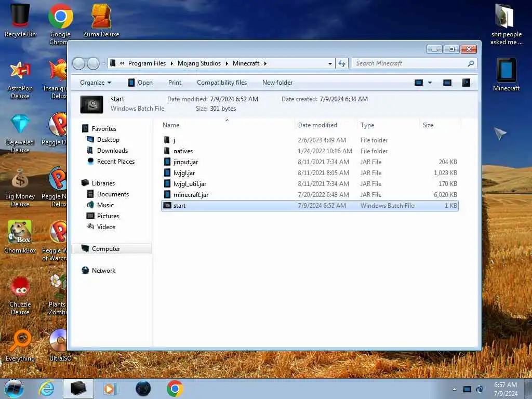Viewport: 532px width, 399px height.
Task: Refresh the Minecraft folder view
Action: [x=342, y=63]
